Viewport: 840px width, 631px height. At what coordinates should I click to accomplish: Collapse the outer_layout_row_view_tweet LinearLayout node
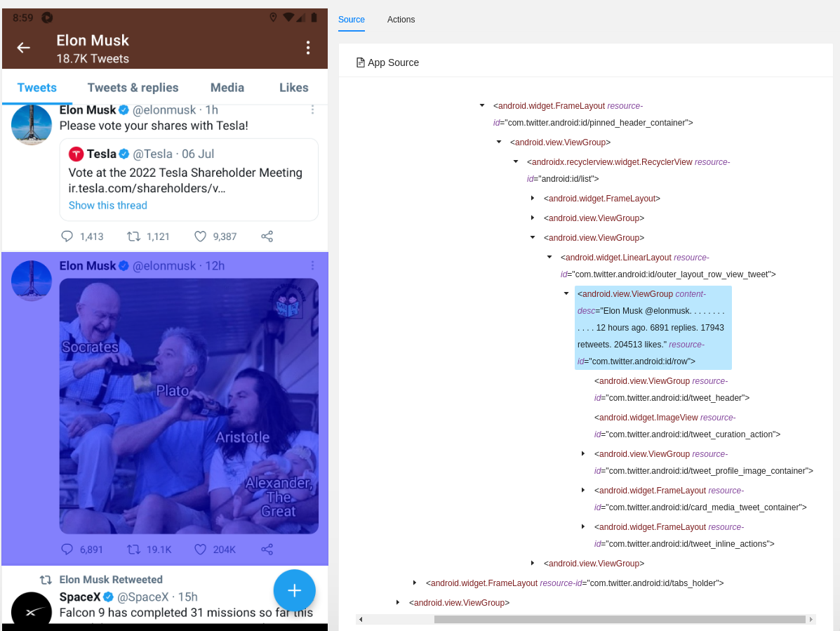[x=549, y=257]
